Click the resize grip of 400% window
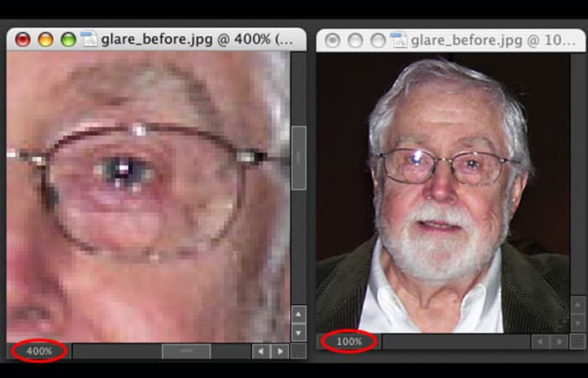Image resolution: width=588 pixels, height=378 pixels. (298, 351)
